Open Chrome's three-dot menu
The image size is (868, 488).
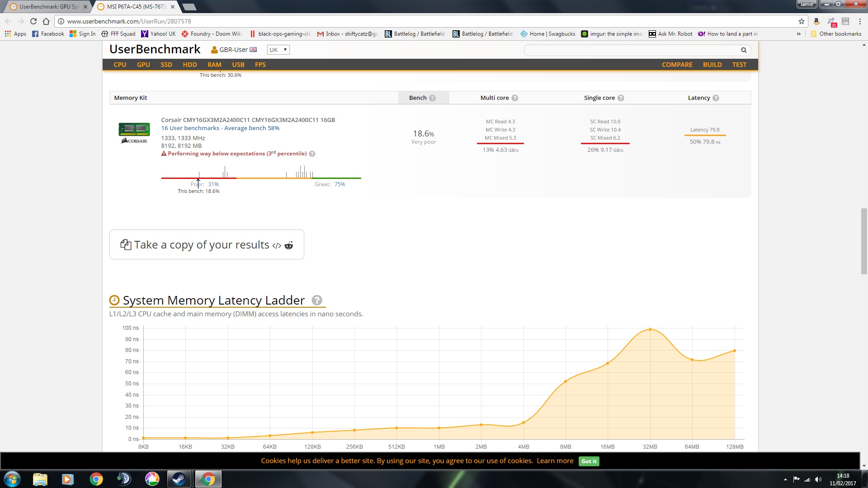tap(860, 21)
